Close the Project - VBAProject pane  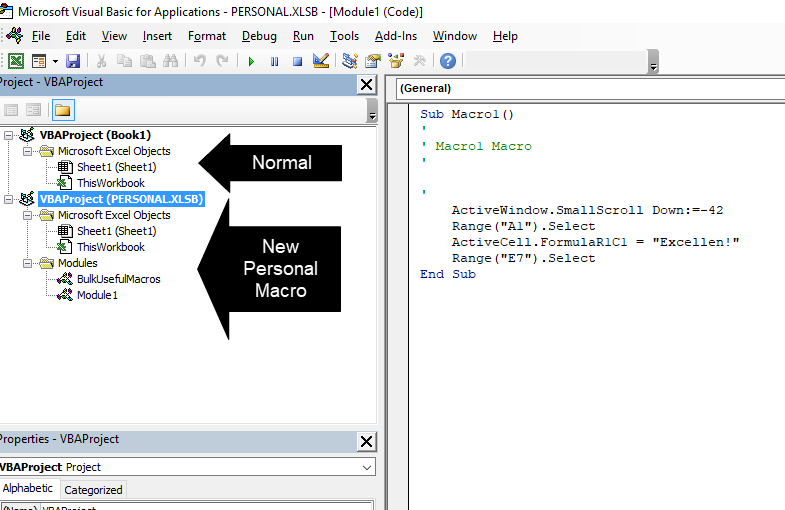(x=366, y=85)
